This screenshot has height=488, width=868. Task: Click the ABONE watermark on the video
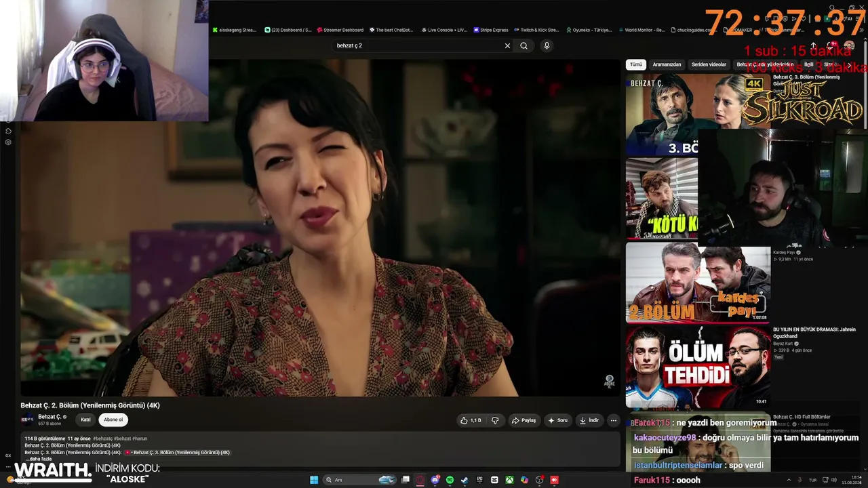click(x=609, y=381)
